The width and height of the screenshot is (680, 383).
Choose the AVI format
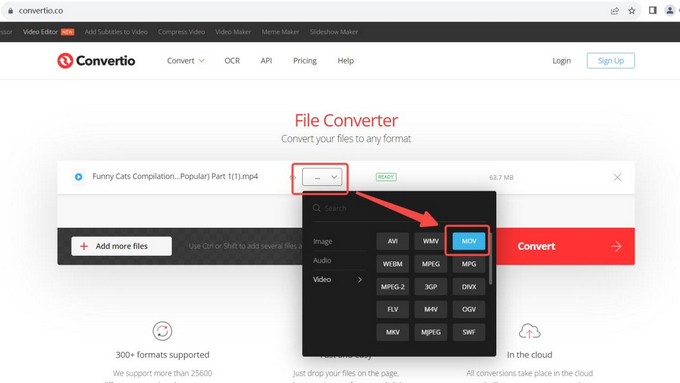(392, 241)
